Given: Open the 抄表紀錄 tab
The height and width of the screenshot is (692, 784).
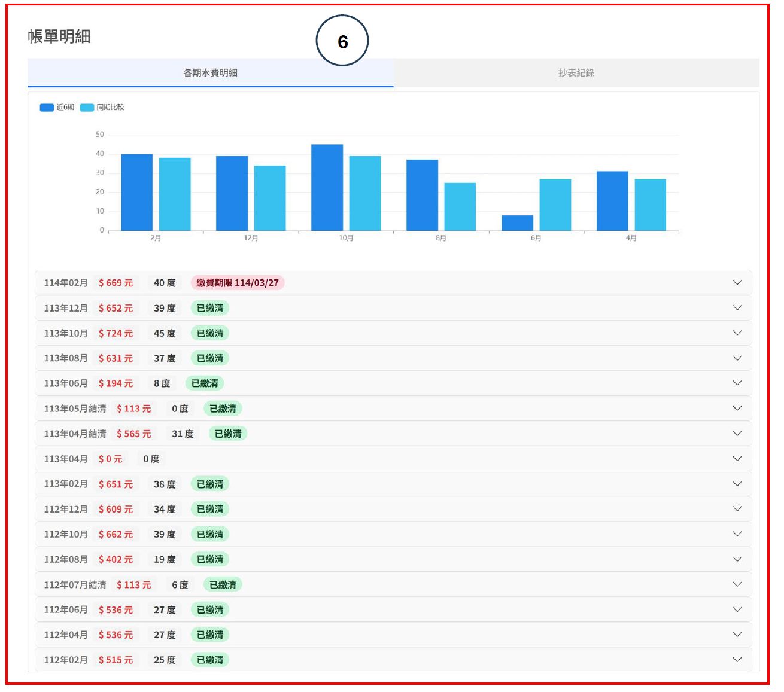Looking at the screenshot, I should (x=576, y=73).
